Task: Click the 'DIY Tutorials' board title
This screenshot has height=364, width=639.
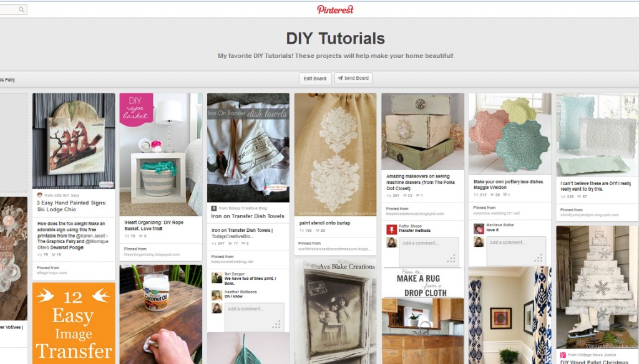Action: pyautogui.click(x=335, y=38)
